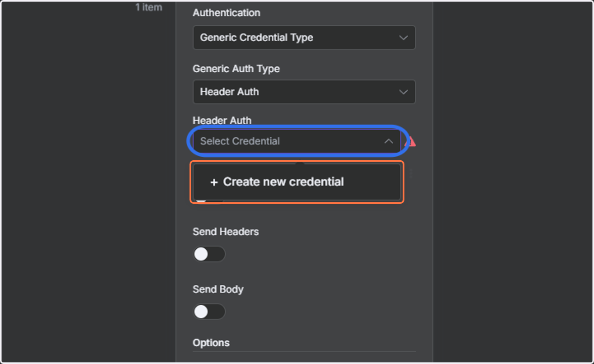Viewport: 594px width, 364px height.
Task: Open the Authentication Generic Credential Type dropdown
Action: click(x=304, y=38)
